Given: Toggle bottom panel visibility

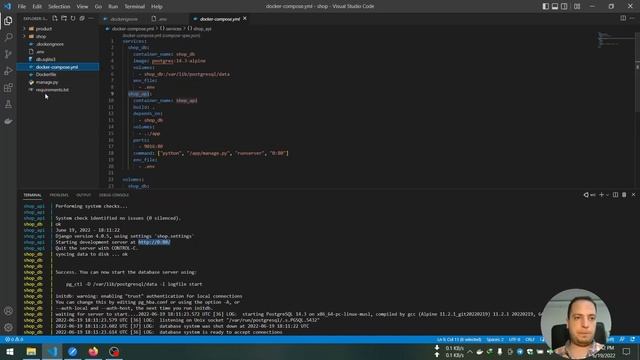Looking at the screenshot, I should 555,6.
